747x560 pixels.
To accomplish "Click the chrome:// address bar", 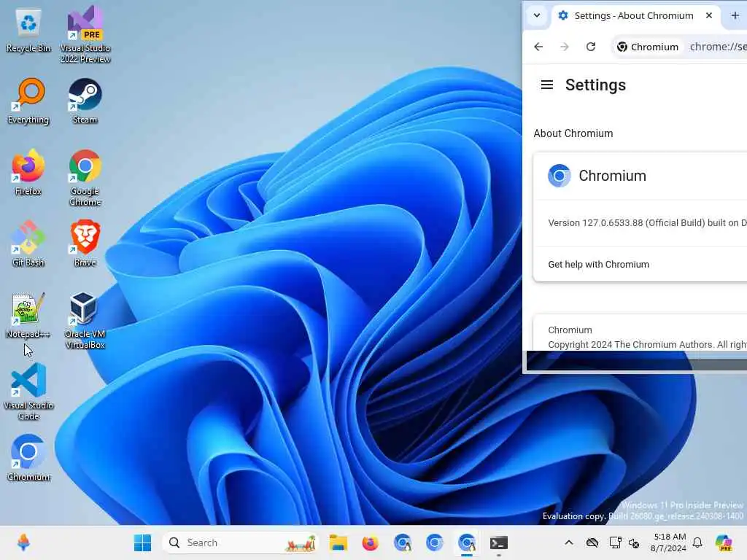I will (x=718, y=47).
